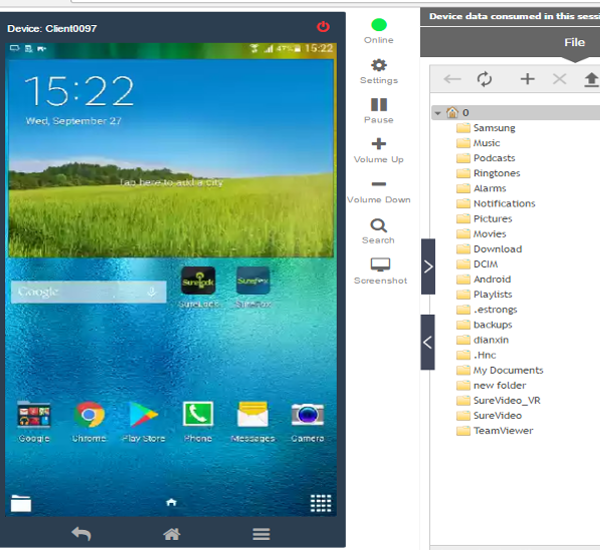Open the Notifications folder
The height and width of the screenshot is (550, 600).
[x=496, y=204]
